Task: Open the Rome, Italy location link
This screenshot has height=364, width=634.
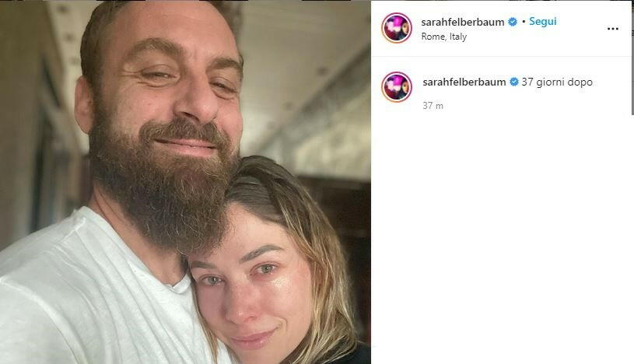Action: (x=443, y=37)
